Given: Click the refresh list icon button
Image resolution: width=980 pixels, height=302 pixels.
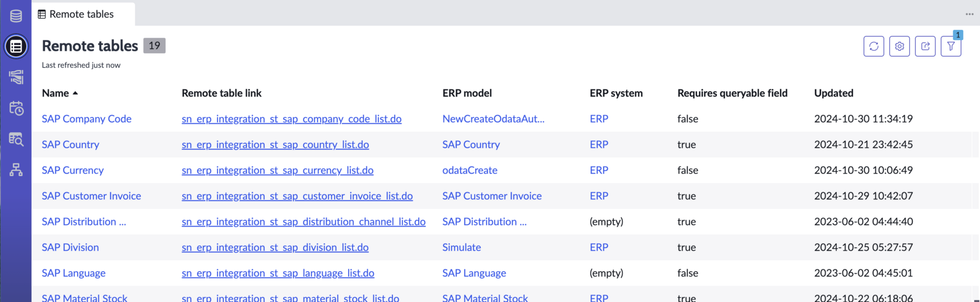Looking at the screenshot, I should 874,46.
